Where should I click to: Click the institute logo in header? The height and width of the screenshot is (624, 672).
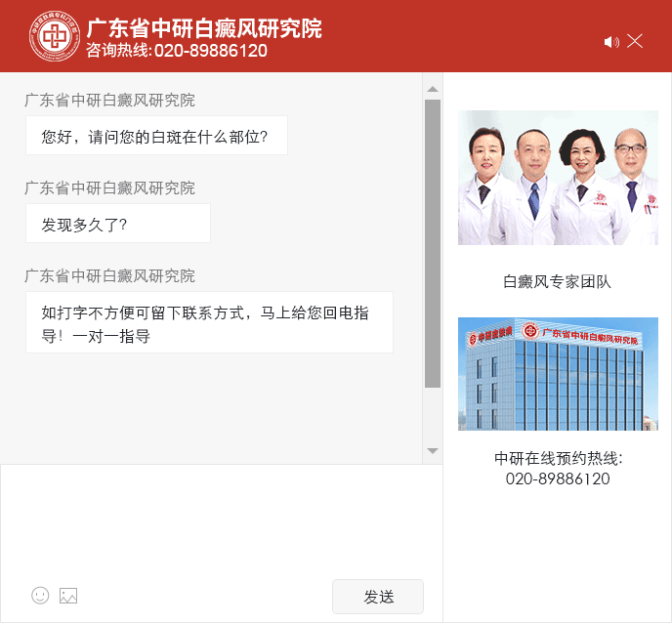55,36
